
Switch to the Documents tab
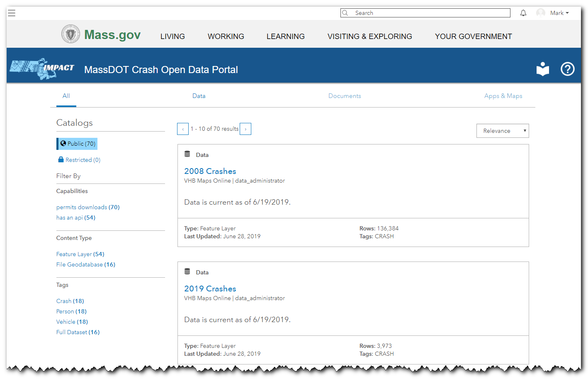[345, 96]
